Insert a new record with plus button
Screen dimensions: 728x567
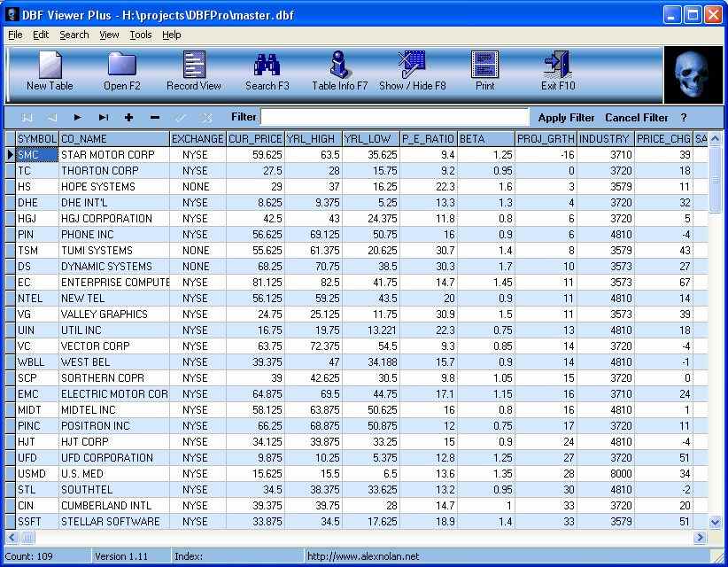pyautogui.click(x=129, y=118)
